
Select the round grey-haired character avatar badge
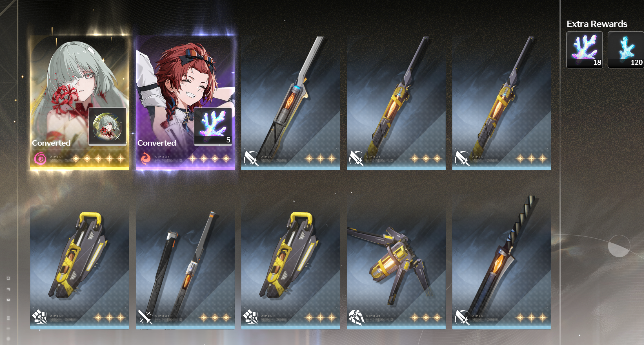pyautogui.click(x=107, y=126)
